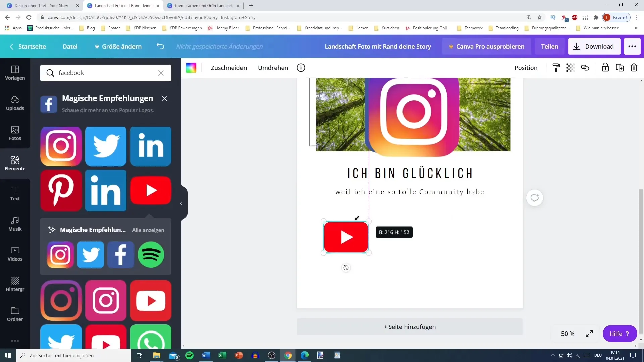Enter fullscreen presentation mode icon
Screen dimensions: 644x362
[x=589, y=334]
